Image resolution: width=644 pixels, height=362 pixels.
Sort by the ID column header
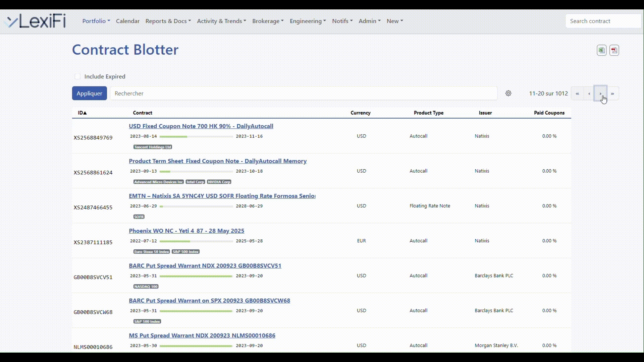(82, 113)
